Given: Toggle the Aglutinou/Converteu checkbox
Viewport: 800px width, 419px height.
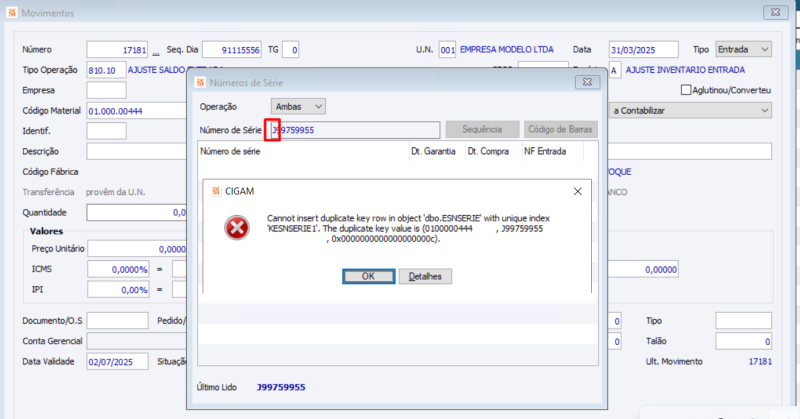Looking at the screenshot, I should tap(686, 90).
